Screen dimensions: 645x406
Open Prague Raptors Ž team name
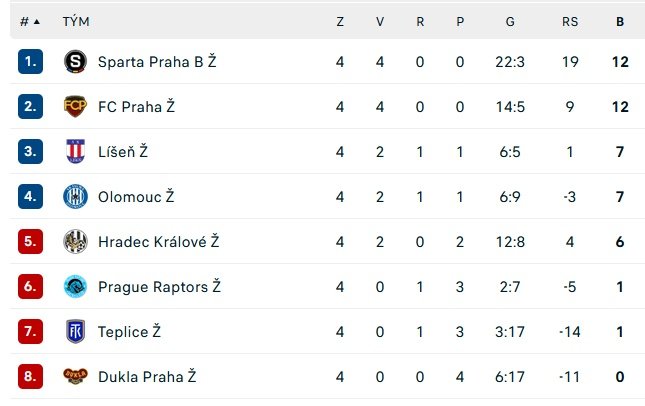(x=160, y=286)
